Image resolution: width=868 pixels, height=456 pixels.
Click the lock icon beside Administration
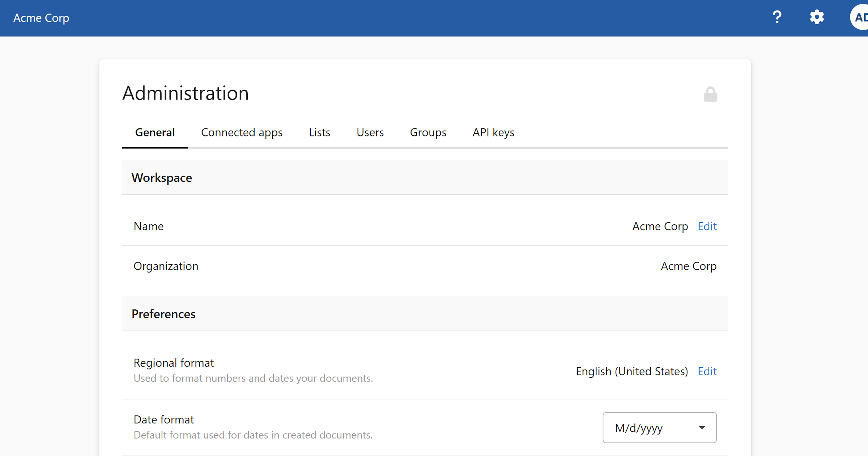pos(710,94)
